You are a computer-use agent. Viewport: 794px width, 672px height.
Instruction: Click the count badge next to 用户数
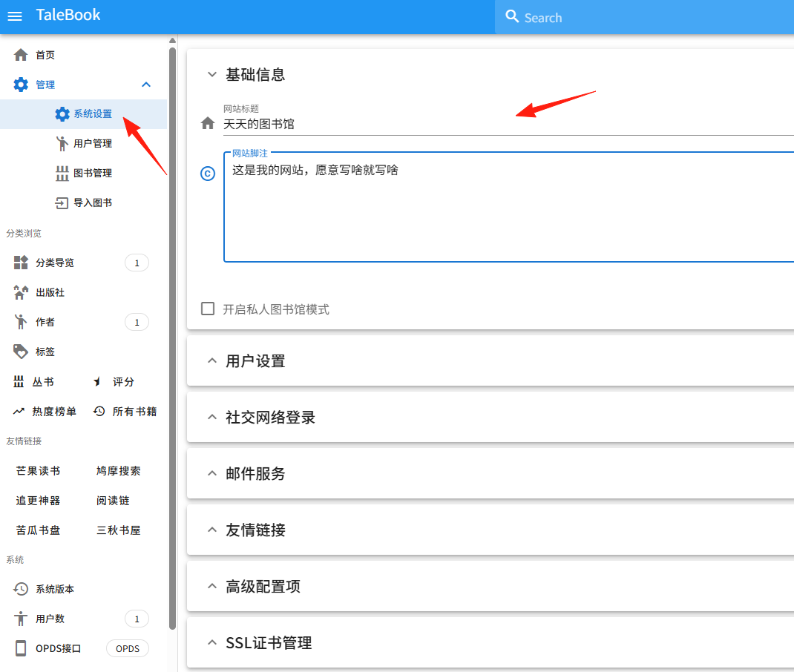coord(137,619)
